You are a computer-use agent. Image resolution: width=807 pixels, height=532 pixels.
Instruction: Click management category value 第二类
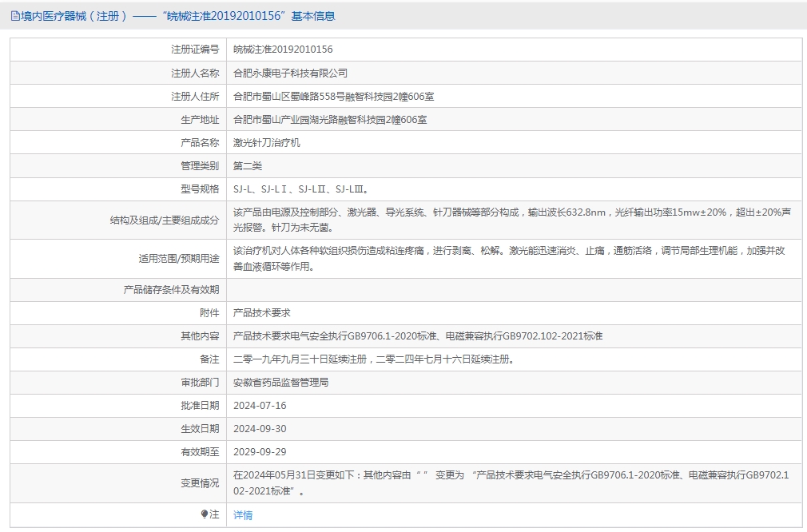[248, 166]
